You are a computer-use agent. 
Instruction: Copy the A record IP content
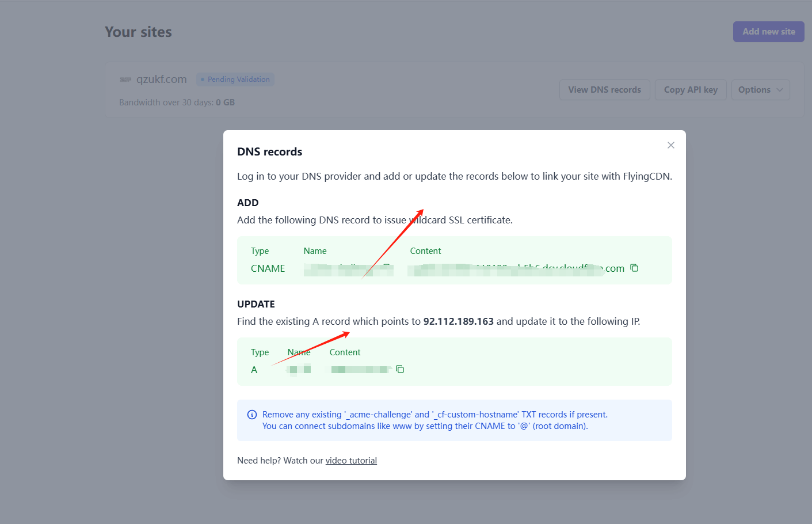click(400, 369)
